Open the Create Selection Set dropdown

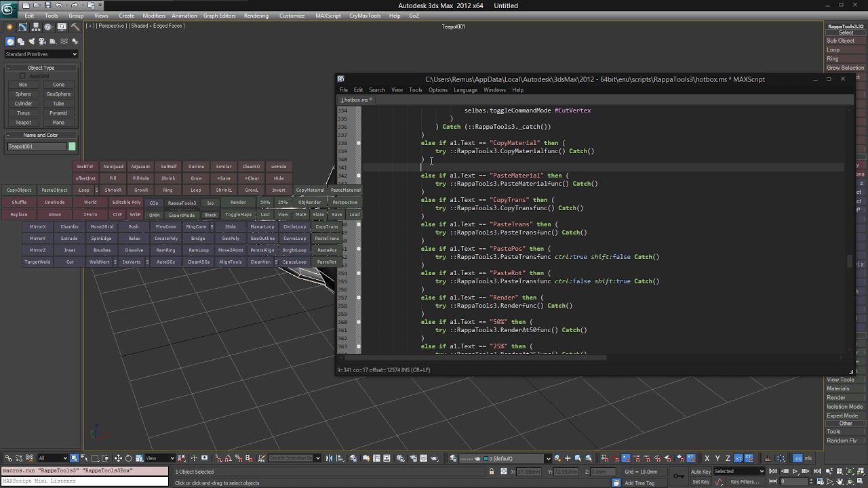click(294, 458)
